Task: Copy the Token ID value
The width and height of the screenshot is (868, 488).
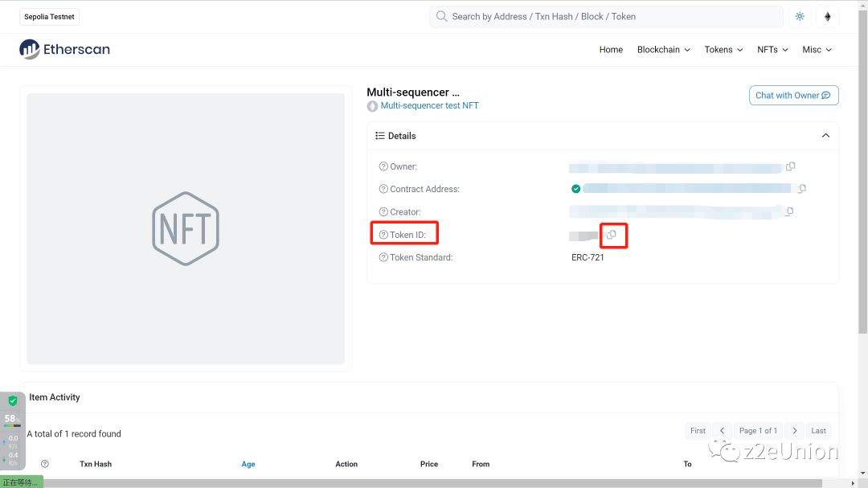Action: click(x=612, y=235)
